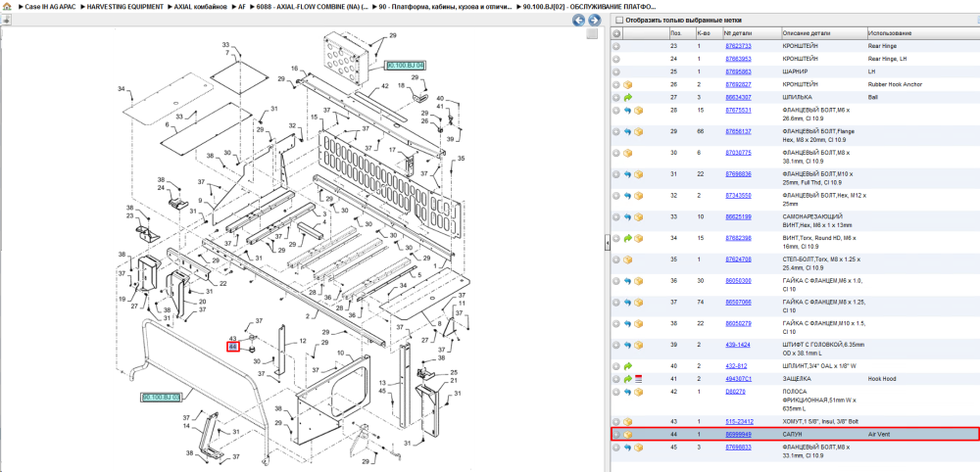Open part number link 87663953
Screen dimensions: 980x472
coord(738,59)
